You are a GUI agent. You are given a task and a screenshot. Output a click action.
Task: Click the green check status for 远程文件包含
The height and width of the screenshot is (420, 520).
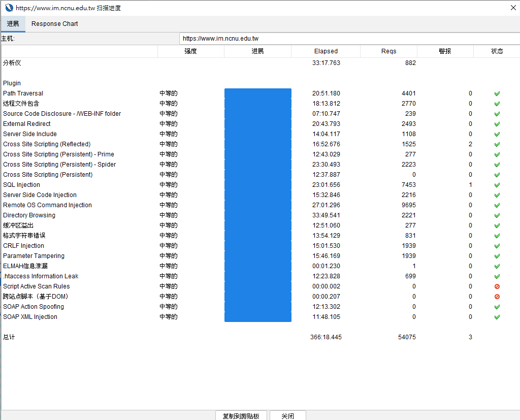tap(497, 104)
